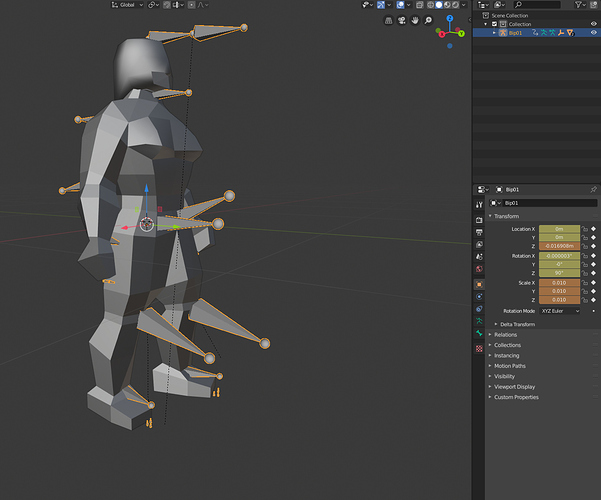The image size is (601, 500).
Task: Click the viewport zoom magnifier icon
Action: pos(428,20)
